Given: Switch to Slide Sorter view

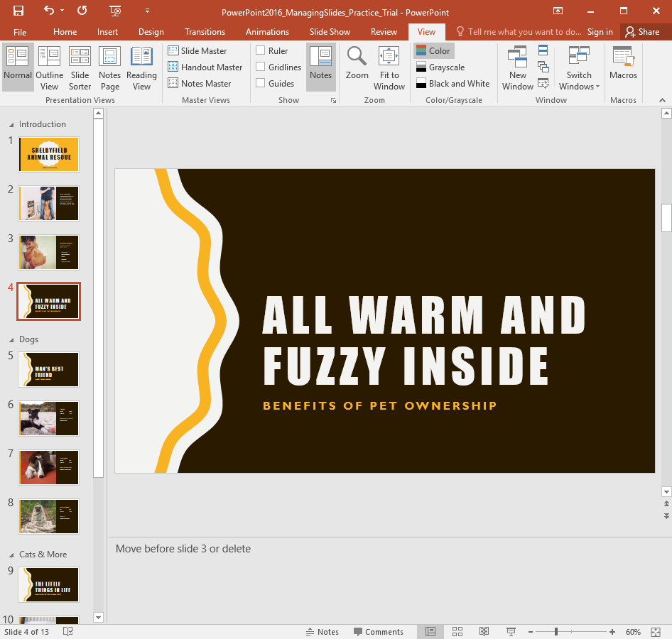Looking at the screenshot, I should tap(80, 67).
